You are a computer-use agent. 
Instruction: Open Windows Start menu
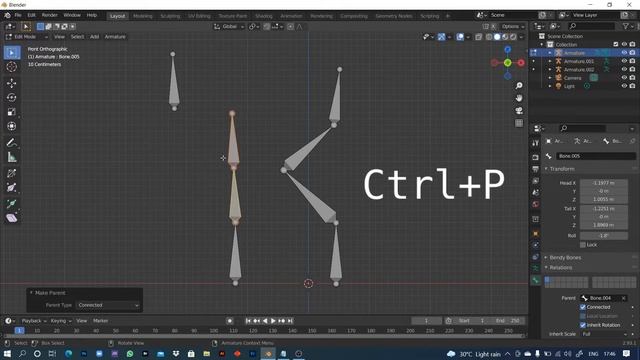pos(7,354)
